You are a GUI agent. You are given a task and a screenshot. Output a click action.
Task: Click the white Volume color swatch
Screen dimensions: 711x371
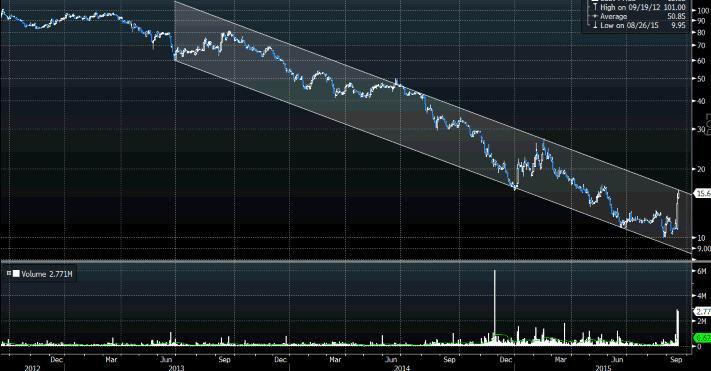pyautogui.click(x=16, y=273)
